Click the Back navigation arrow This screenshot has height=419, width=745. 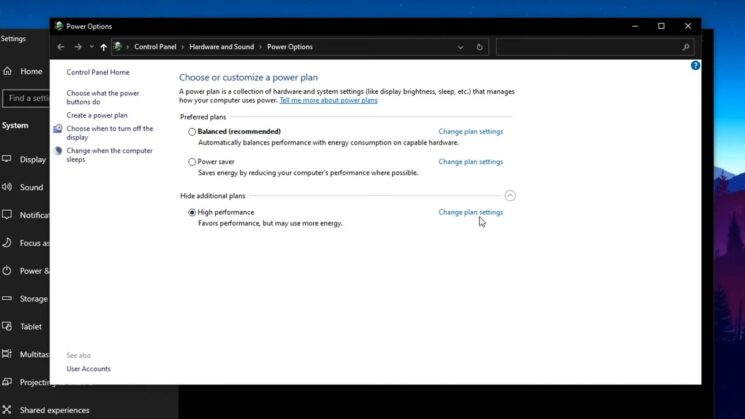[x=60, y=47]
